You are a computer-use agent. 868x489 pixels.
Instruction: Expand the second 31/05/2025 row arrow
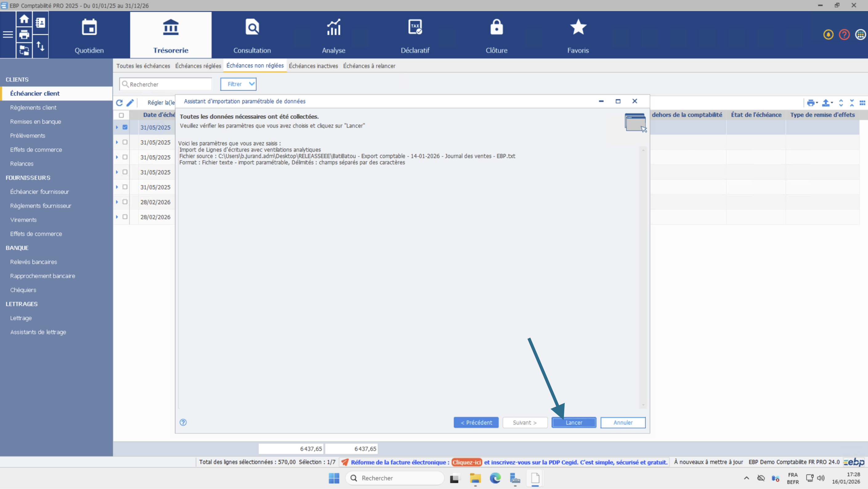[117, 142]
